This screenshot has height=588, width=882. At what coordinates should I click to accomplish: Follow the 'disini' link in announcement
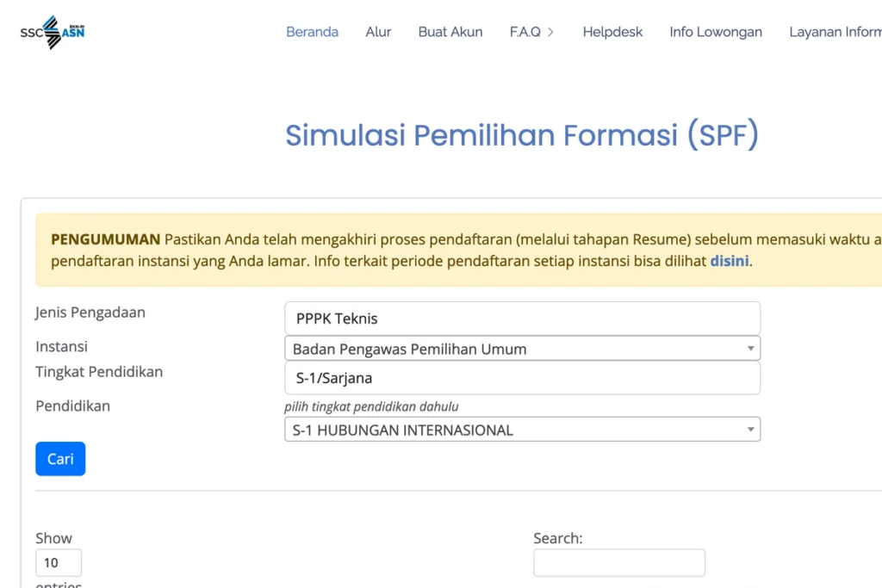point(729,261)
